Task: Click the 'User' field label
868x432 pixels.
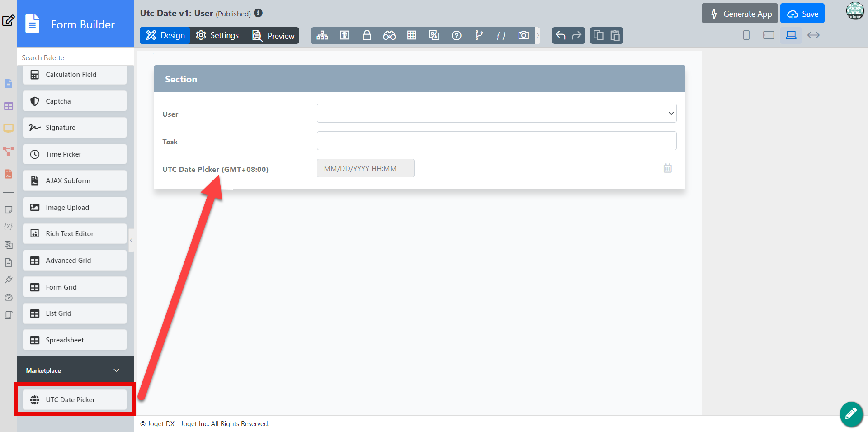Action: tap(170, 114)
